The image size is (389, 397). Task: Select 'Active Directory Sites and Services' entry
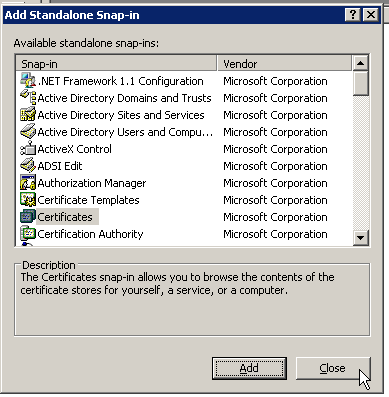[x=121, y=115]
